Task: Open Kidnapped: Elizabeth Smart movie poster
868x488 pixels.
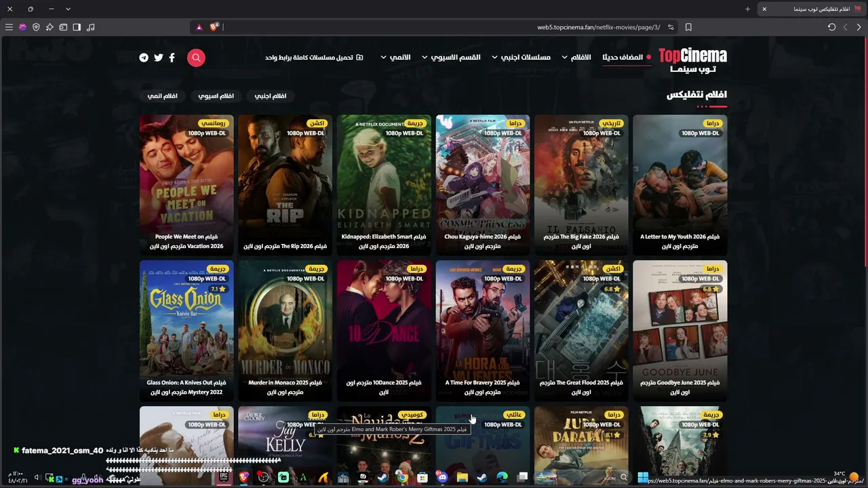Action: pos(384,184)
